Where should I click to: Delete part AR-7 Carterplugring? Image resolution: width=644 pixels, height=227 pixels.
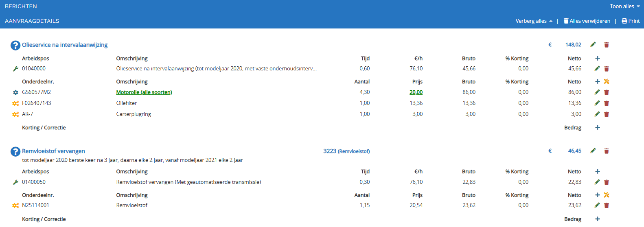(x=607, y=114)
